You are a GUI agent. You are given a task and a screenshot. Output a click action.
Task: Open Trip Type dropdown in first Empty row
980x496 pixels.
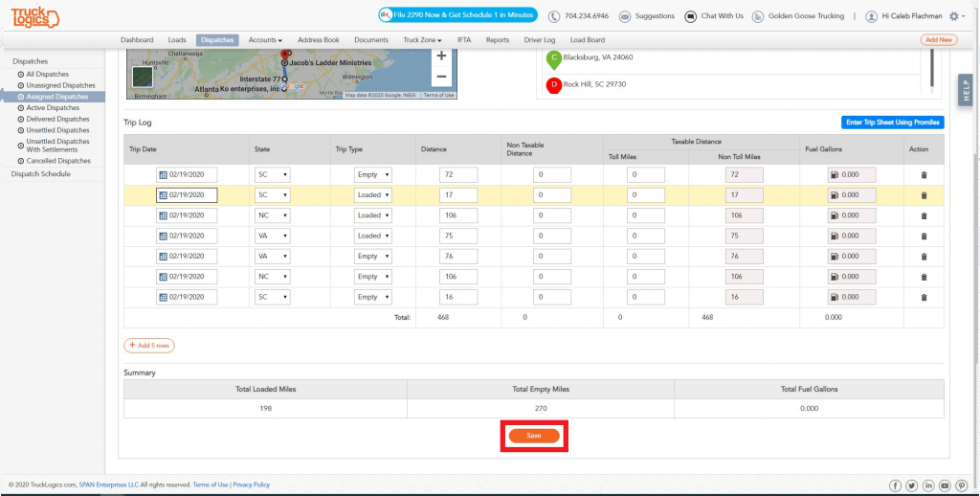coord(372,175)
